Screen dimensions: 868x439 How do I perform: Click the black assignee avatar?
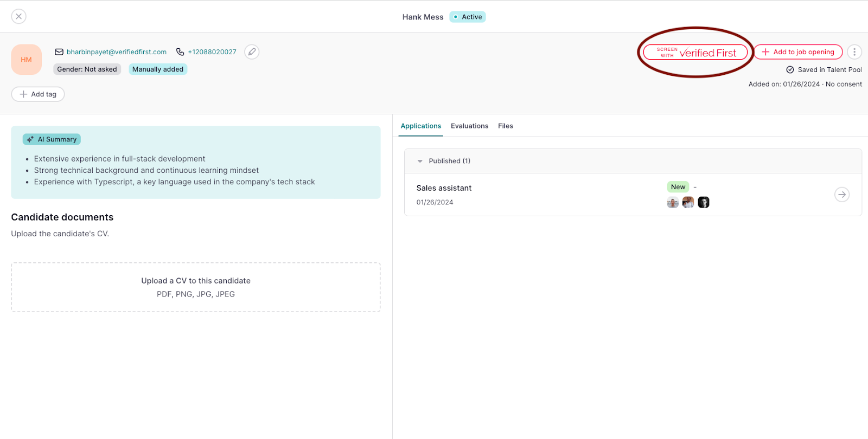tap(704, 203)
